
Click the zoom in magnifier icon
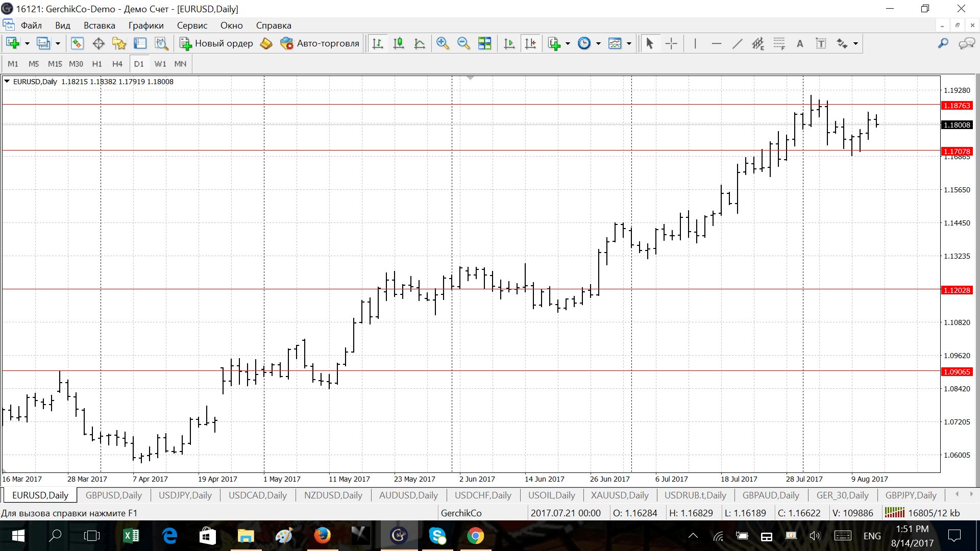[x=443, y=44]
